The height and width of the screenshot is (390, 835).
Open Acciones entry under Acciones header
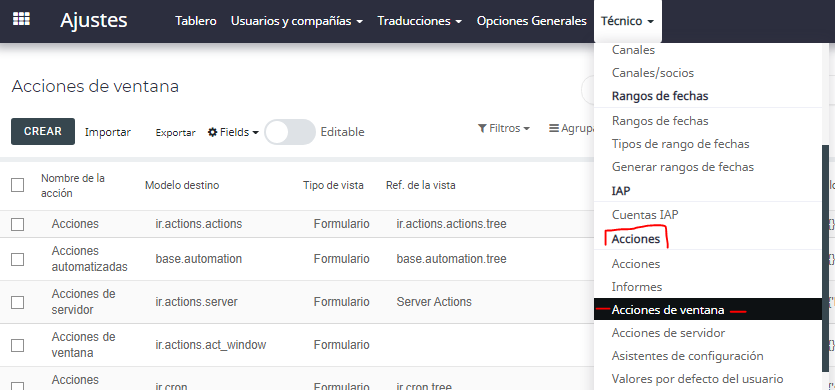click(636, 264)
